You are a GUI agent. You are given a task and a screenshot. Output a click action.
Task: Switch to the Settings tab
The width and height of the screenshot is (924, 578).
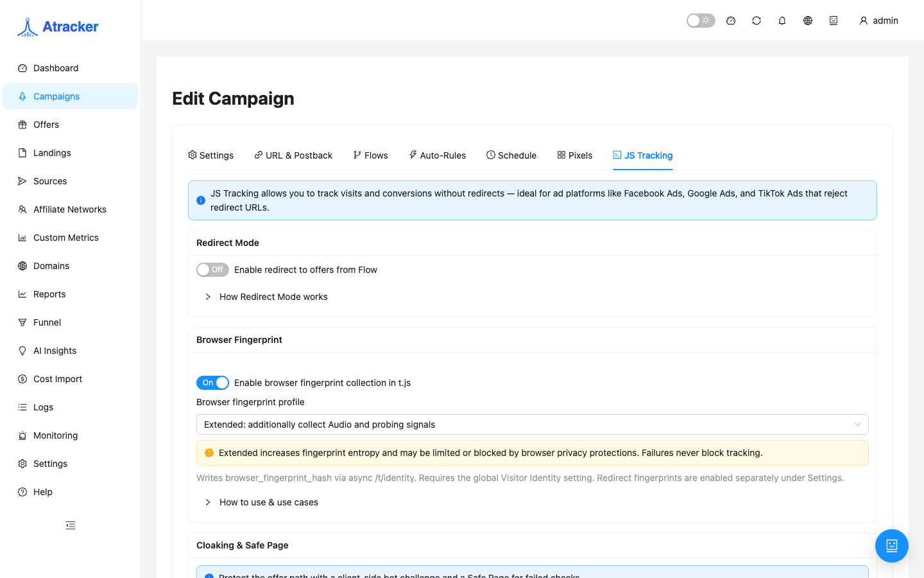(x=210, y=155)
